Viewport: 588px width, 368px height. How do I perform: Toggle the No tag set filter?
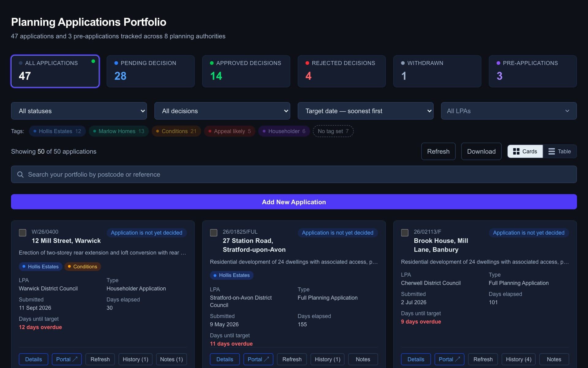333,131
